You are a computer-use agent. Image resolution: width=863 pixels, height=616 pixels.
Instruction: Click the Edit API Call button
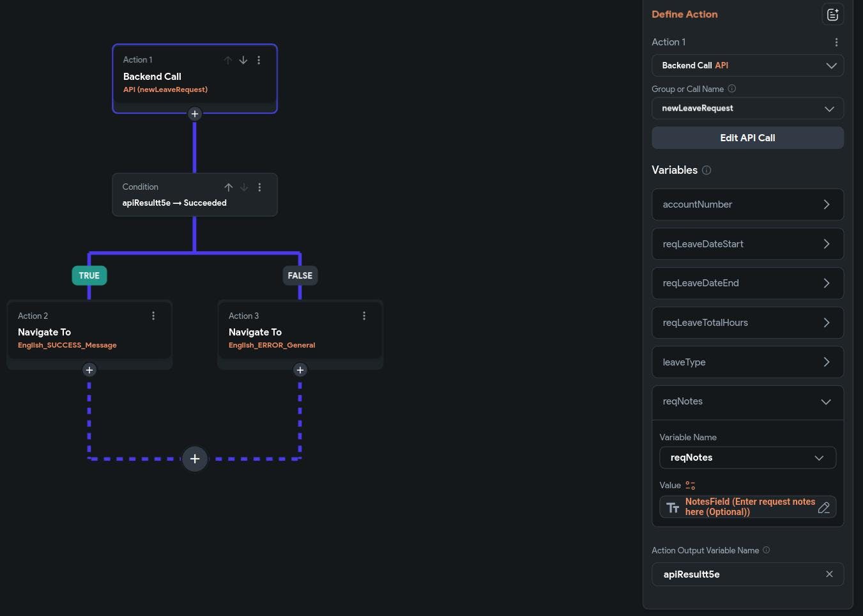point(747,138)
